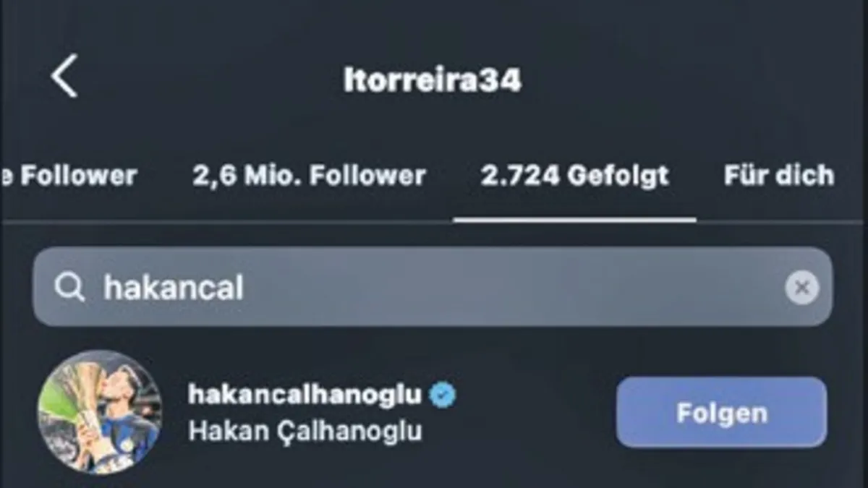Click the ltorreira34 title at the top
The height and width of the screenshot is (488, 868).
tap(433, 80)
